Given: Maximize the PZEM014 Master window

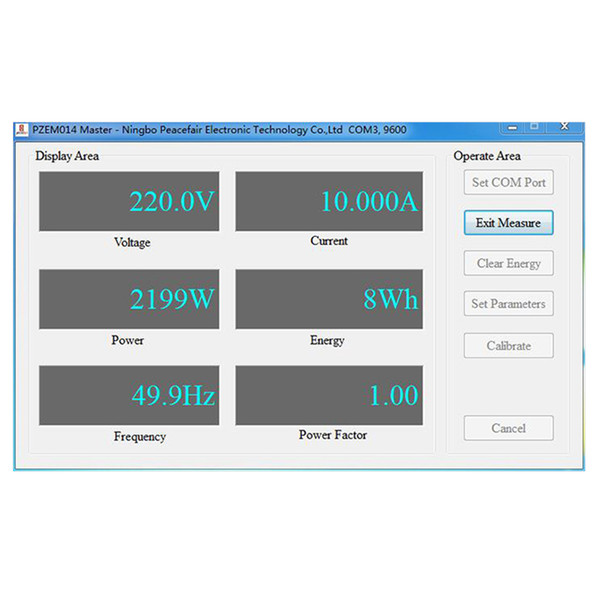Looking at the screenshot, I should point(535,127).
